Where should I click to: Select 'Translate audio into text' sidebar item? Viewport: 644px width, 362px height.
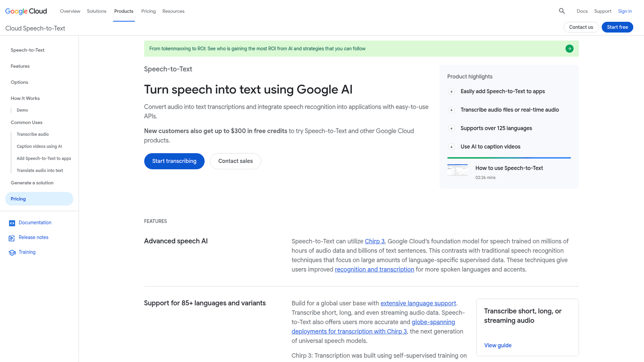click(x=40, y=170)
